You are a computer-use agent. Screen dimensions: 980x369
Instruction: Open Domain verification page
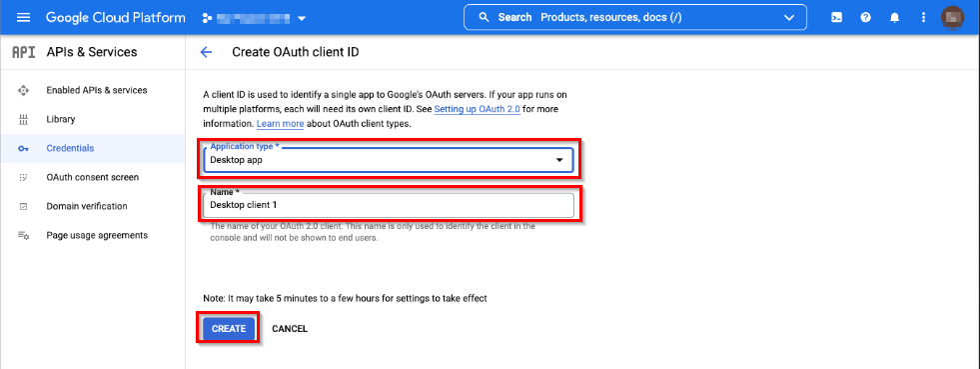coord(87,206)
